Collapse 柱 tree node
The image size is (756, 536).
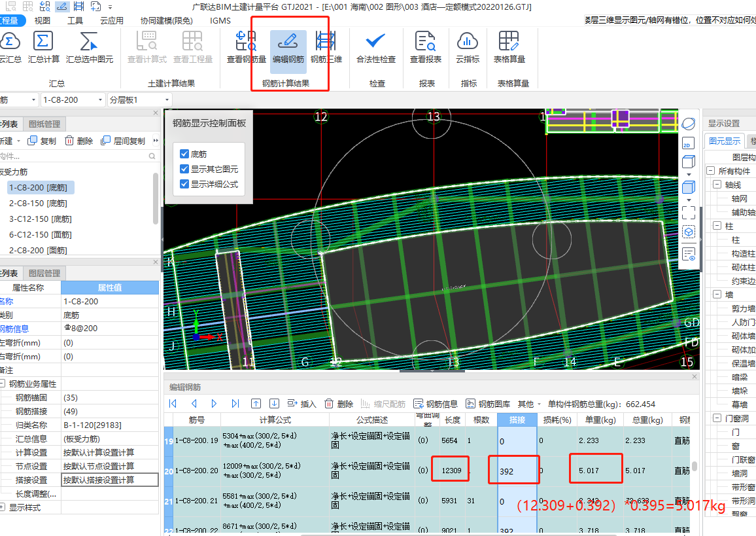717,225
